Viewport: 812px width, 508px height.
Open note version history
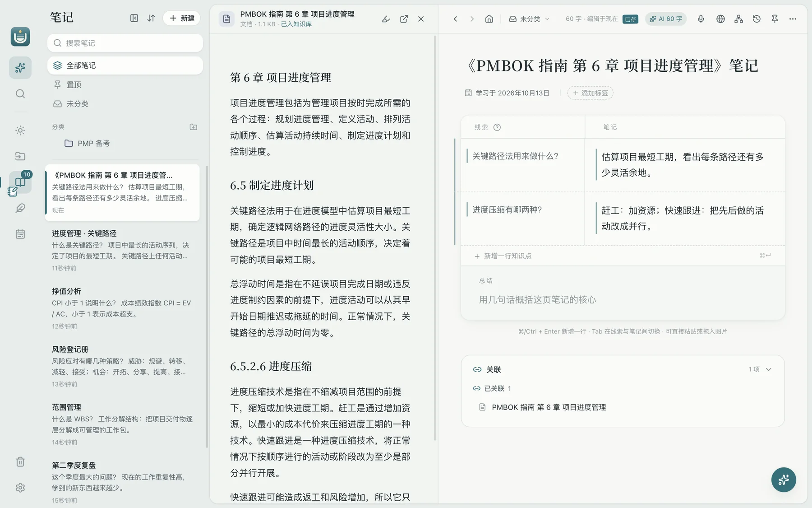[757, 19]
